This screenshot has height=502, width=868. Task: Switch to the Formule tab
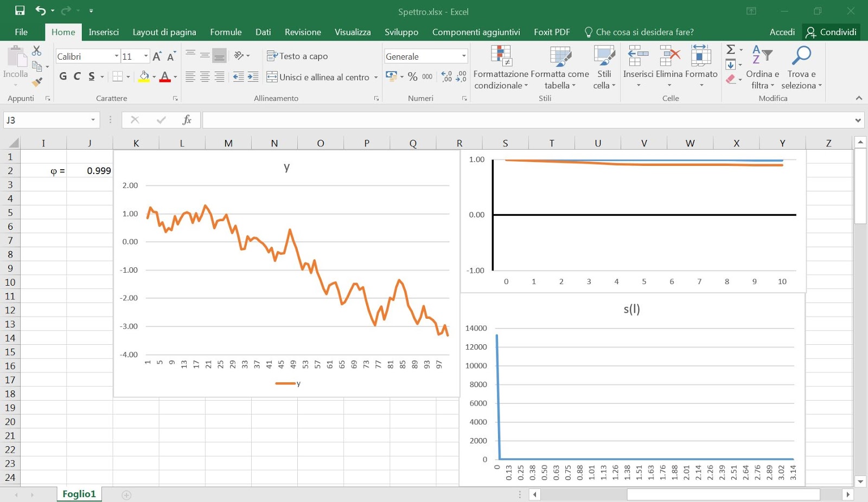(226, 32)
